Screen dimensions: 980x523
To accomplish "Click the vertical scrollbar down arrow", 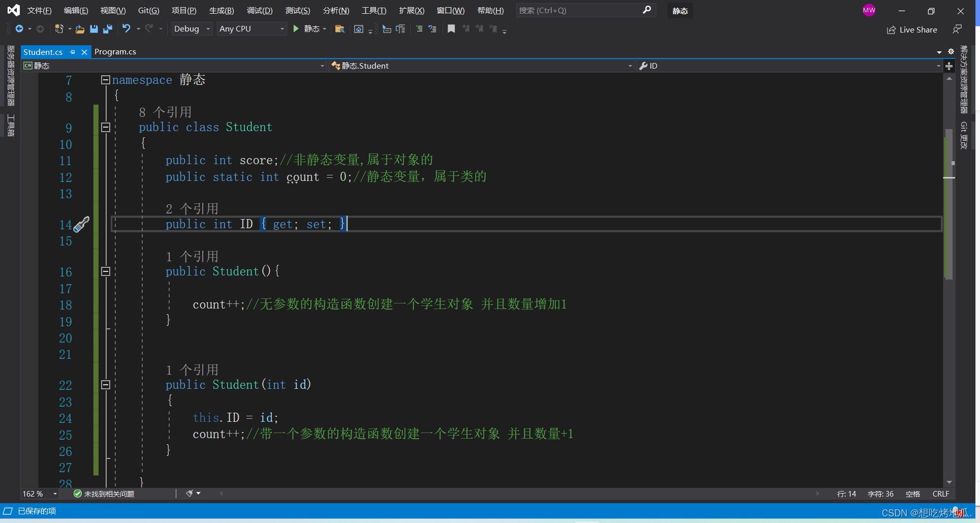I will pos(949,482).
